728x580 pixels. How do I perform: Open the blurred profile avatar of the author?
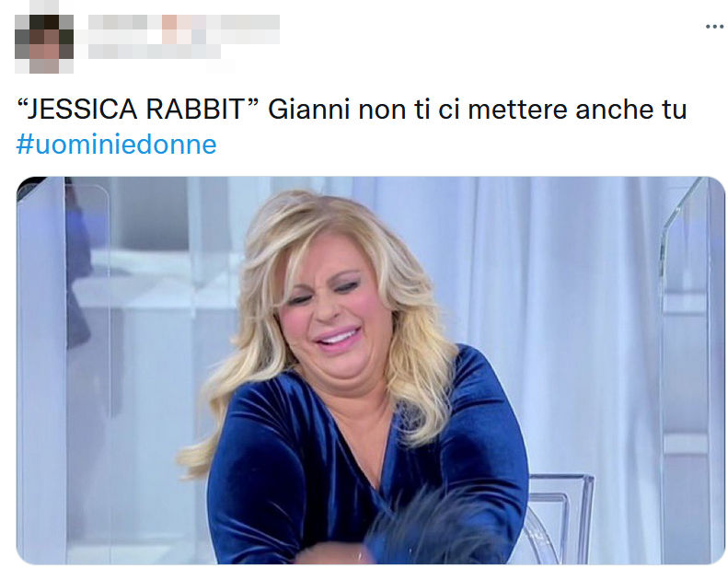[44, 43]
